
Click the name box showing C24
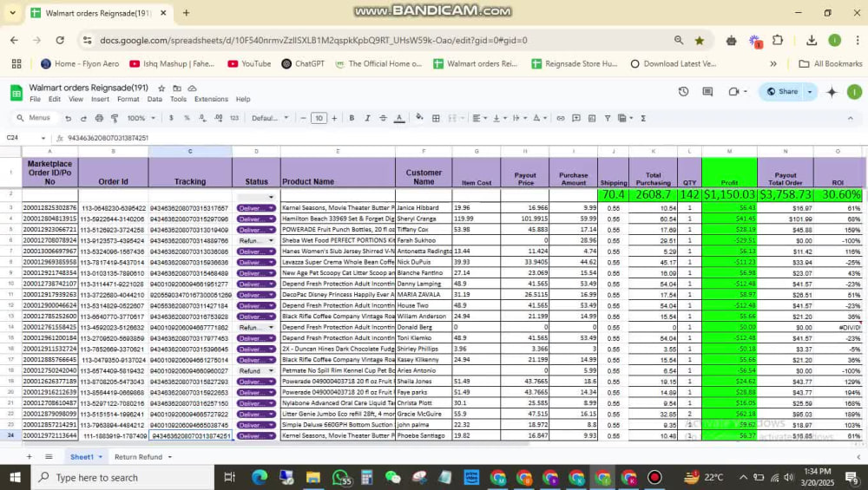point(25,138)
